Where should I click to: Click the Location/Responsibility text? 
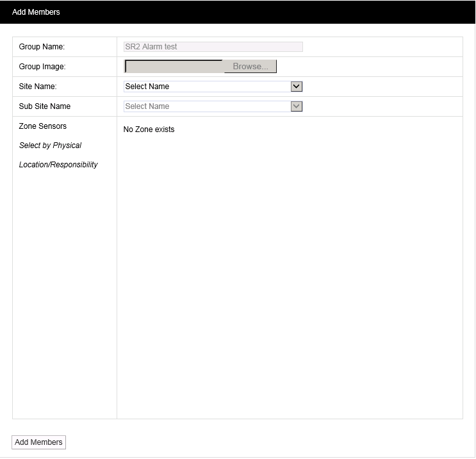click(58, 165)
